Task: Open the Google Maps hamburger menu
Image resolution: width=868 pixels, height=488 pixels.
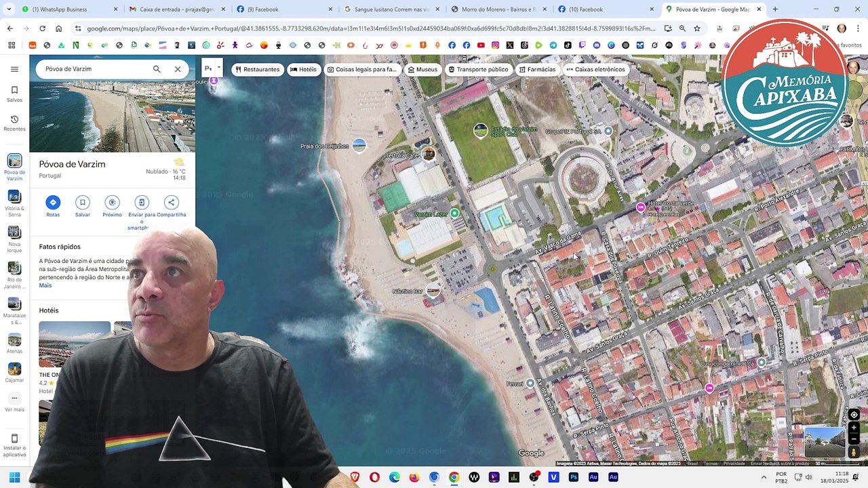Action: 14,69
